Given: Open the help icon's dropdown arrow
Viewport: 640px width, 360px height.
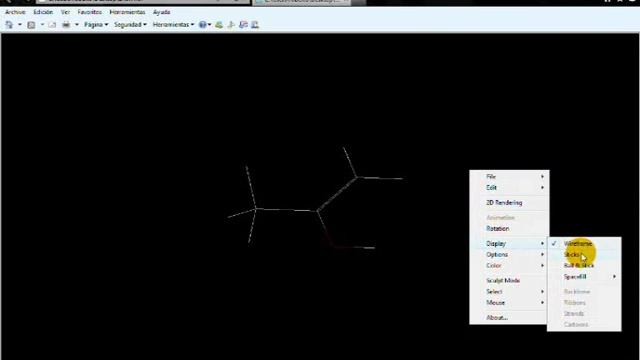Looking at the screenshot, I should click(x=209, y=25).
